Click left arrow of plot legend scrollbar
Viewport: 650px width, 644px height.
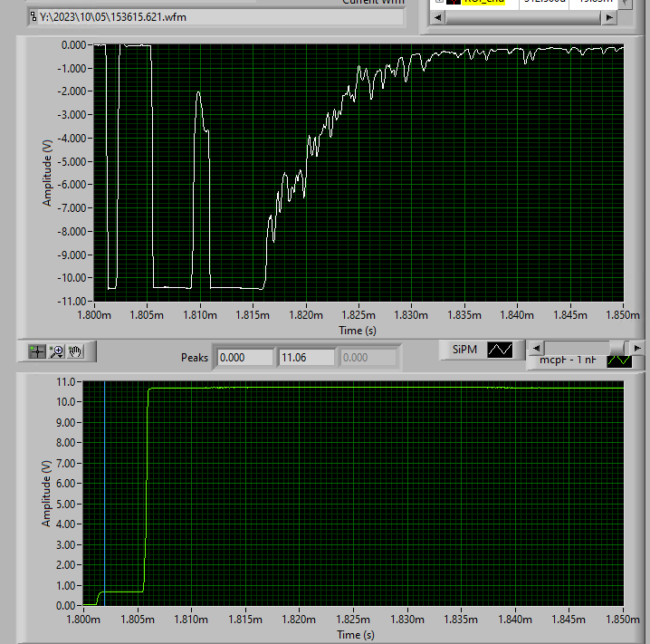click(x=536, y=349)
